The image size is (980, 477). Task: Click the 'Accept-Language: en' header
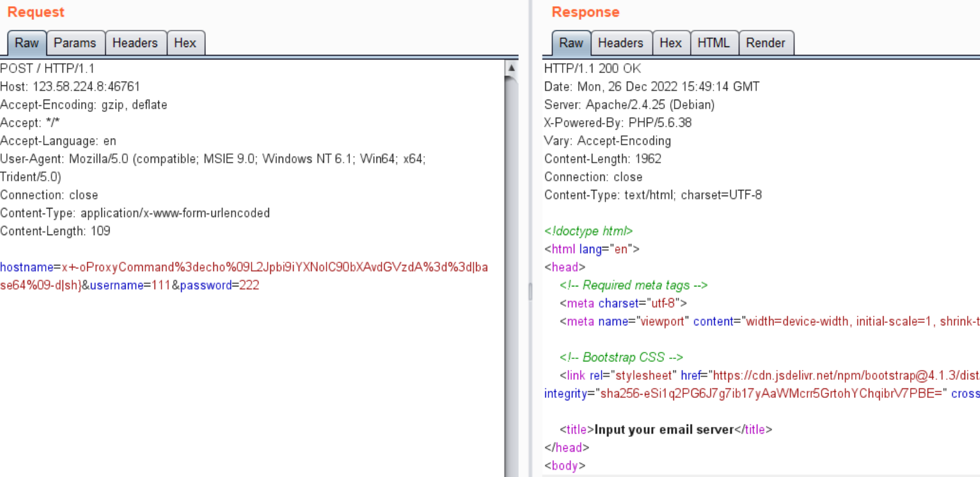click(58, 140)
